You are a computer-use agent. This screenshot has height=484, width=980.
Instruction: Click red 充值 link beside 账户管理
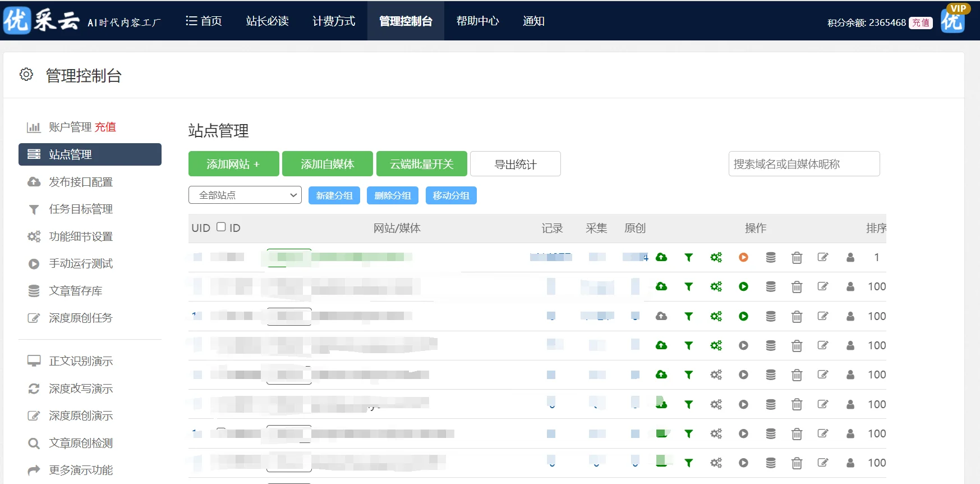point(105,127)
